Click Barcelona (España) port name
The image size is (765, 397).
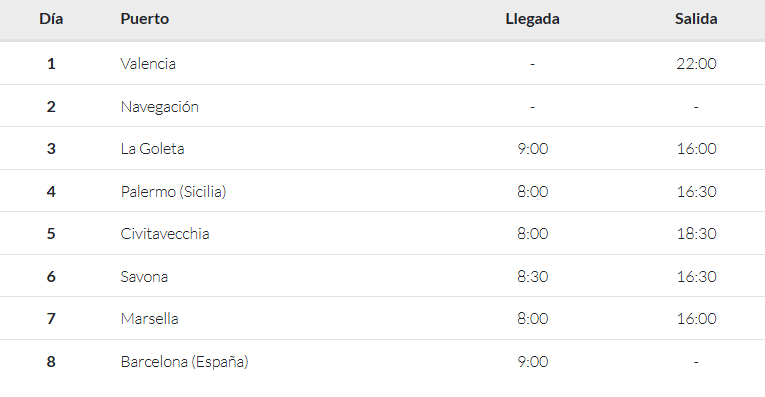[184, 361]
